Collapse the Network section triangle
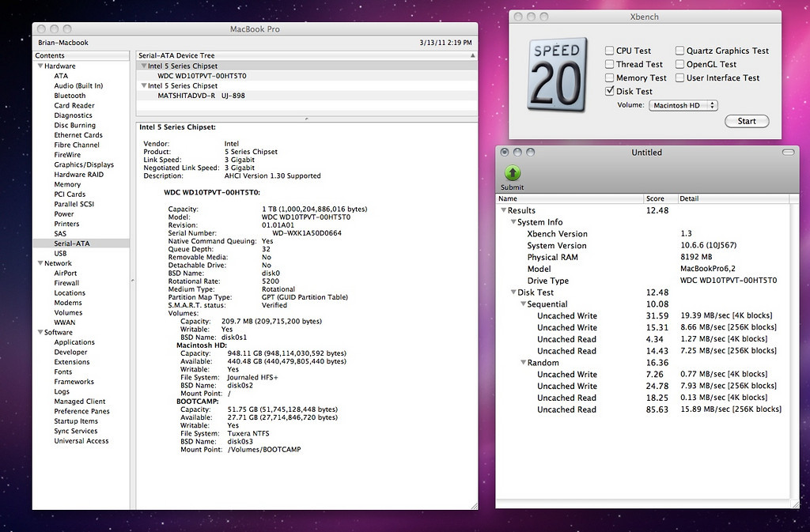The height and width of the screenshot is (532, 810). coord(40,263)
